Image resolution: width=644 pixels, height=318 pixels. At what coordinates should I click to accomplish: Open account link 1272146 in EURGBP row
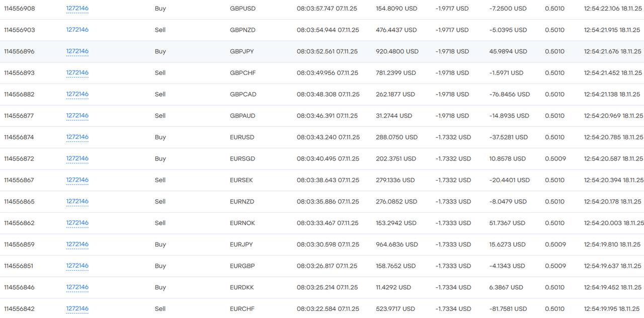(x=77, y=266)
